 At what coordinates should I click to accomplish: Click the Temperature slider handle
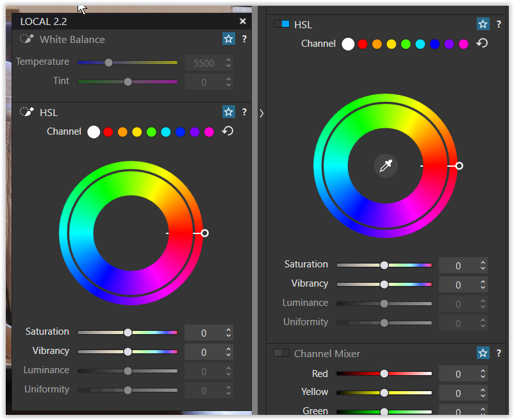[108, 63]
